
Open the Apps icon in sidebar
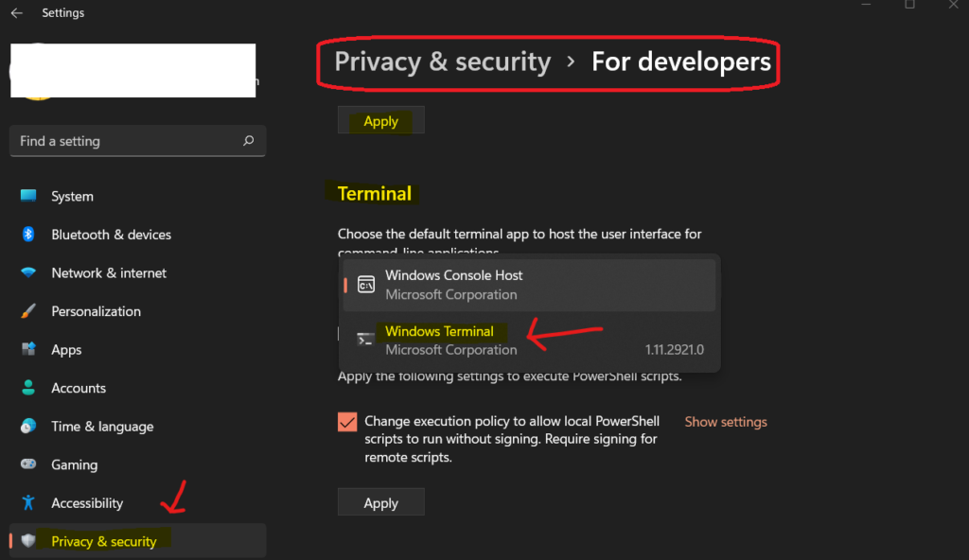click(x=28, y=350)
